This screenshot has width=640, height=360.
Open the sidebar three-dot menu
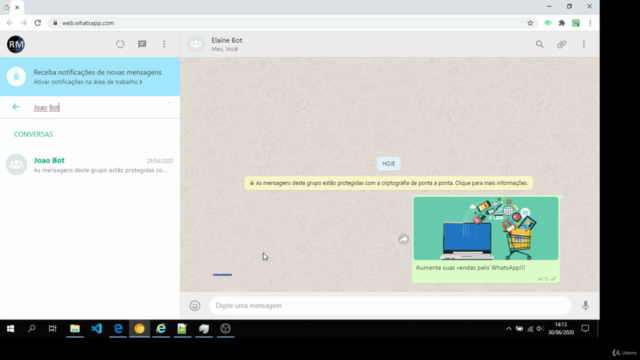click(x=164, y=44)
